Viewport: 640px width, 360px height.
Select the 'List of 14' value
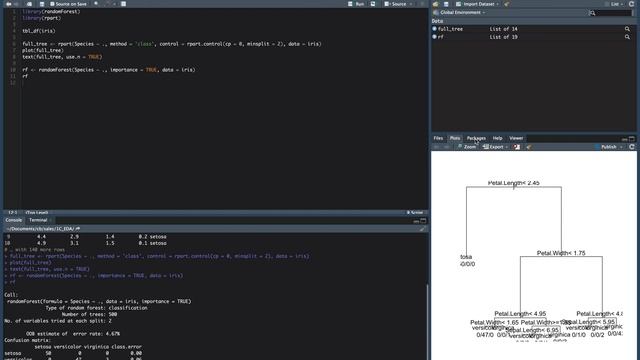503,29
